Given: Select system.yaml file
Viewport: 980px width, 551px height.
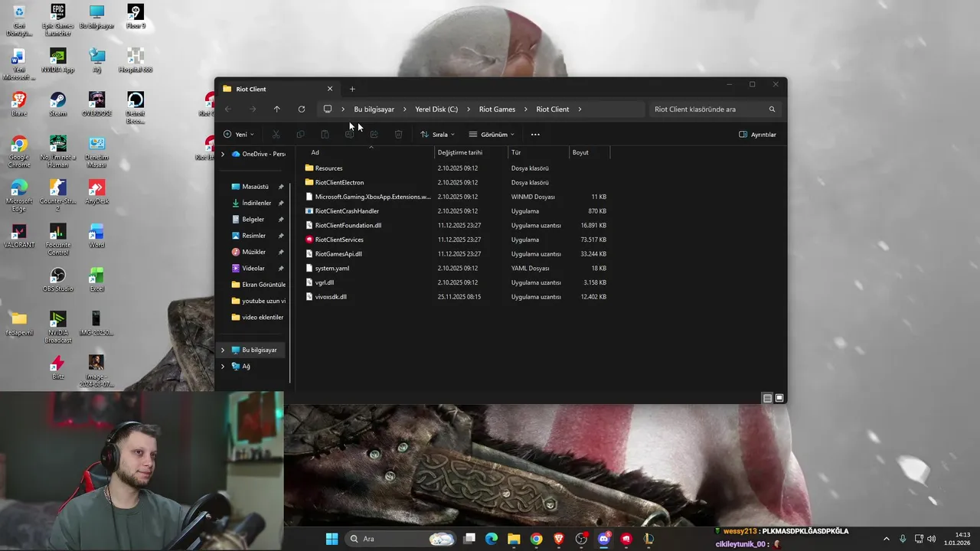Looking at the screenshot, I should [332, 268].
